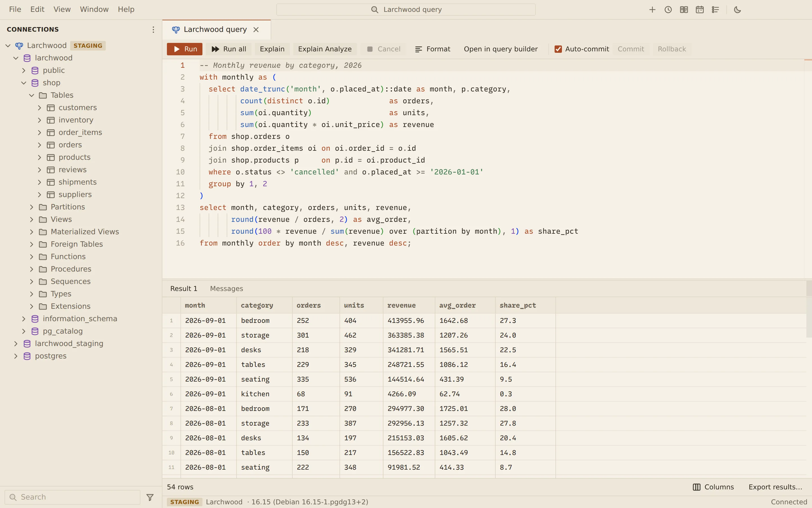The image size is (812, 508).
Task: Click the postgres database icon
Action: coord(27,356)
